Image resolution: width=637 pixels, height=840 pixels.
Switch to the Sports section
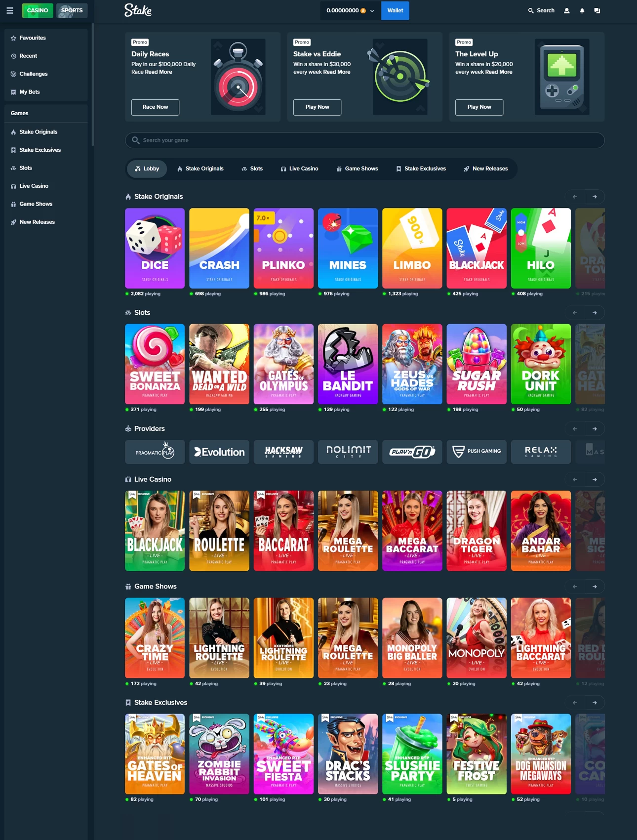(x=72, y=10)
